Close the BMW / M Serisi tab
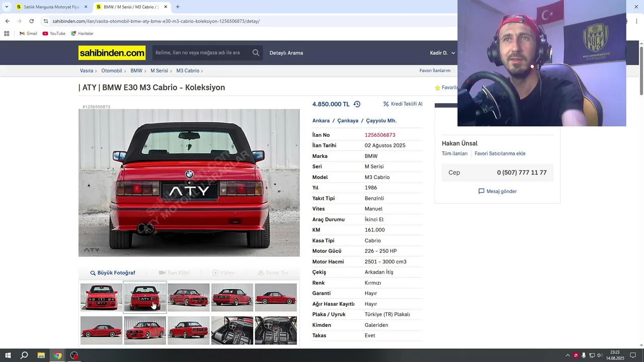This screenshot has height=362, width=644. coord(166,7)
